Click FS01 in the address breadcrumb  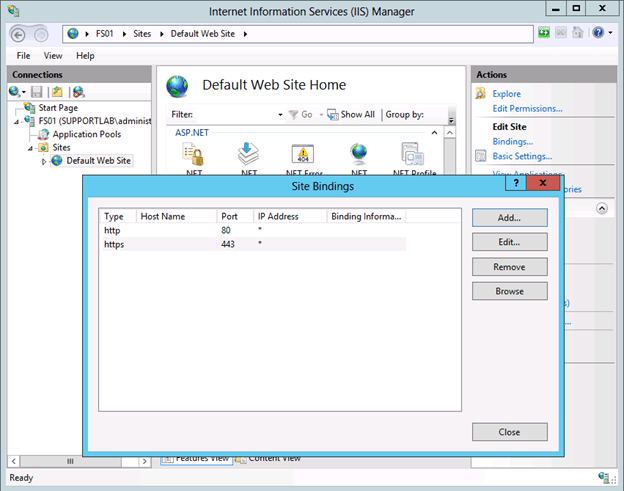(105, 34)
